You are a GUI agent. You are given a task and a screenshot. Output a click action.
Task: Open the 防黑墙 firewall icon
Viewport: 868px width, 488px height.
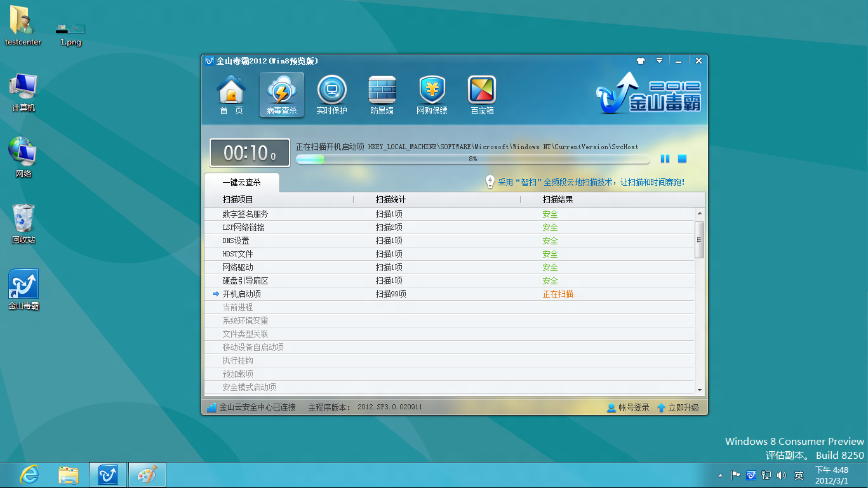(382, 95)
